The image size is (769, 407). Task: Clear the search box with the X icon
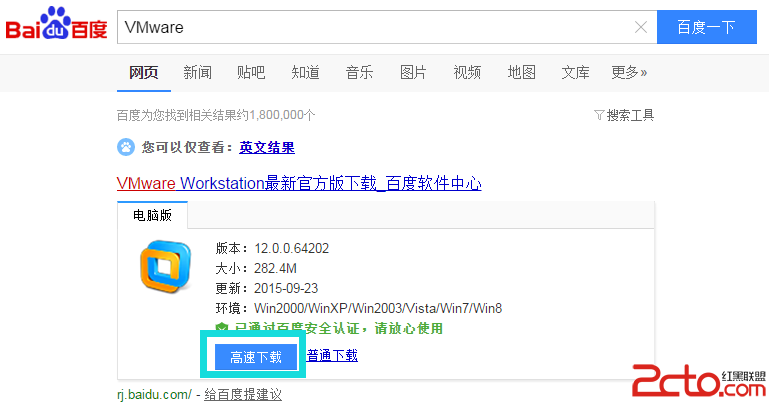pos(641,27)
